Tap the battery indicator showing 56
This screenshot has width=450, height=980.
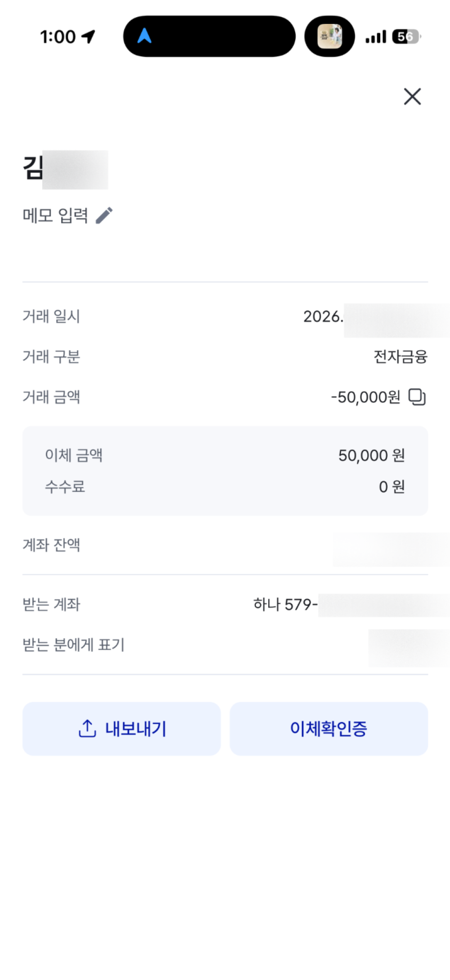tap(406, 36)
